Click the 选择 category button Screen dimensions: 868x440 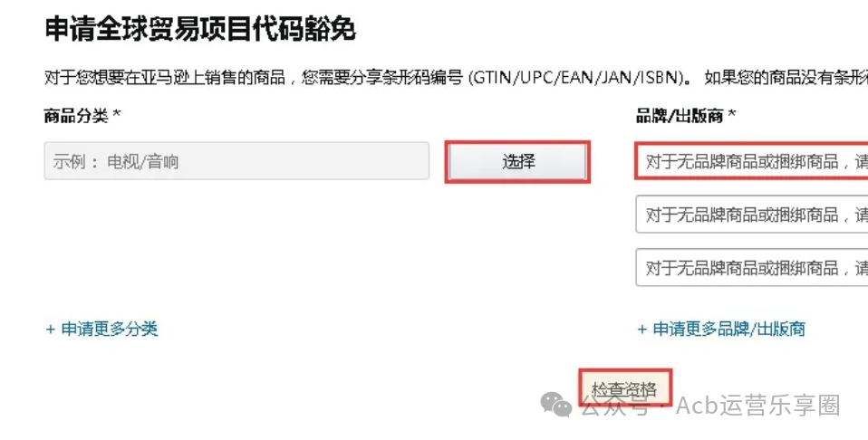coord(517,162)
